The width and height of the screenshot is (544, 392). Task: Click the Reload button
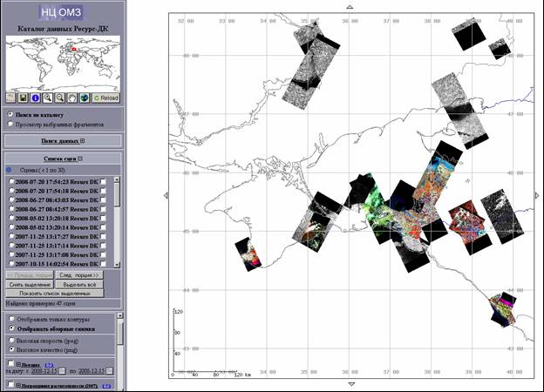106,98
